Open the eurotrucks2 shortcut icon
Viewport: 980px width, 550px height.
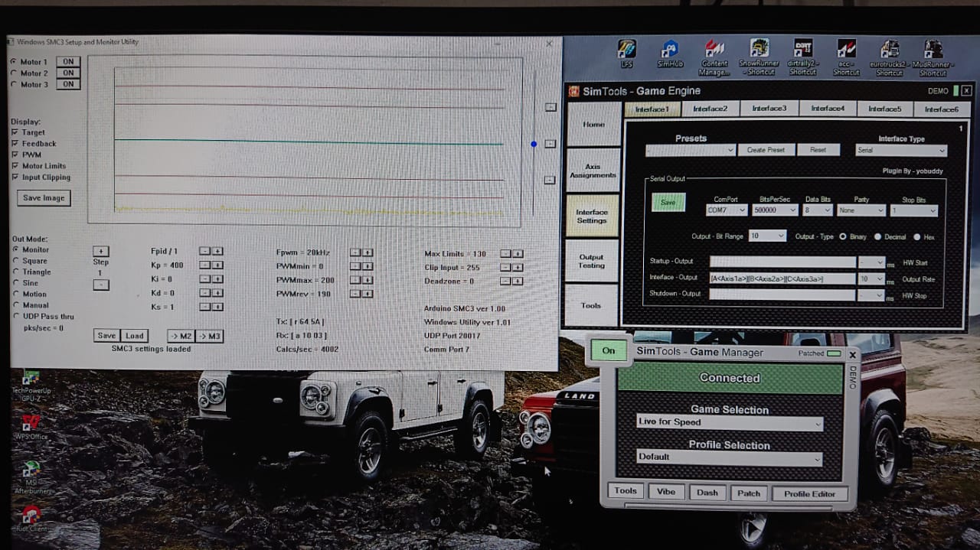click(890, 57)
